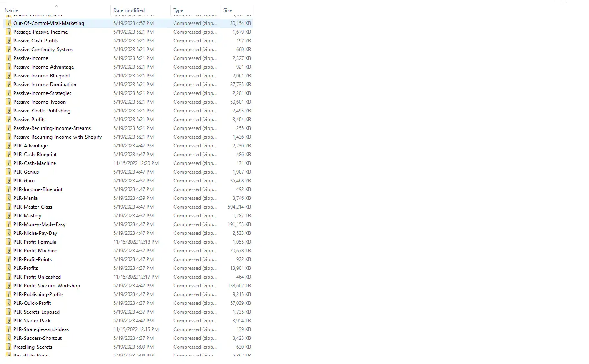Screen dimensions: 589x364
Task: Click the zip icon next to Passive-Profits
Action: [x=8, y=119]
